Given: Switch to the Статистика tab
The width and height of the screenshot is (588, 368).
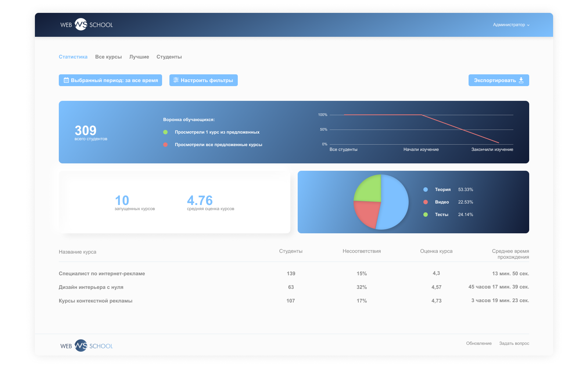Looking at the screenshot, I should 73,57.
